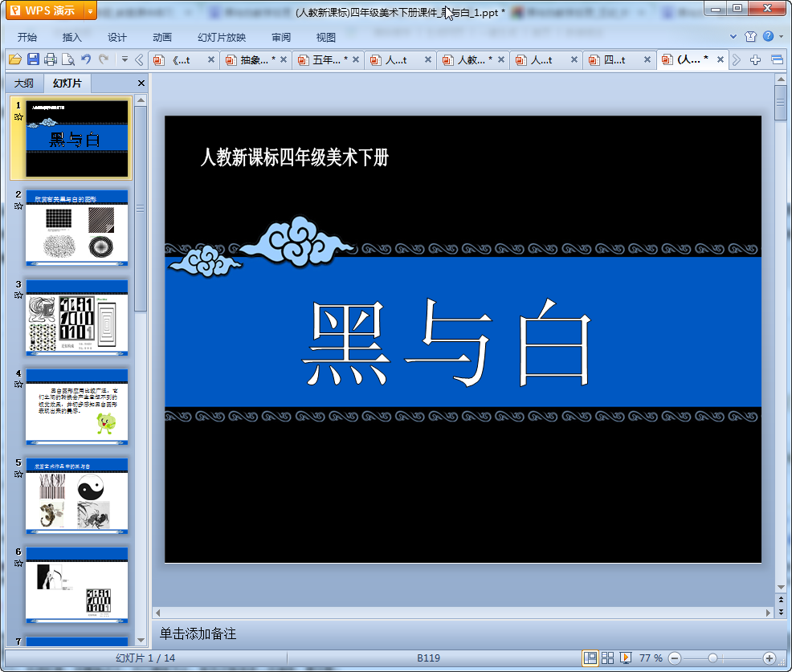Viewport: 792px width, 672px height.
Task: Open the skin (shirt) icon
Action: 750,36
